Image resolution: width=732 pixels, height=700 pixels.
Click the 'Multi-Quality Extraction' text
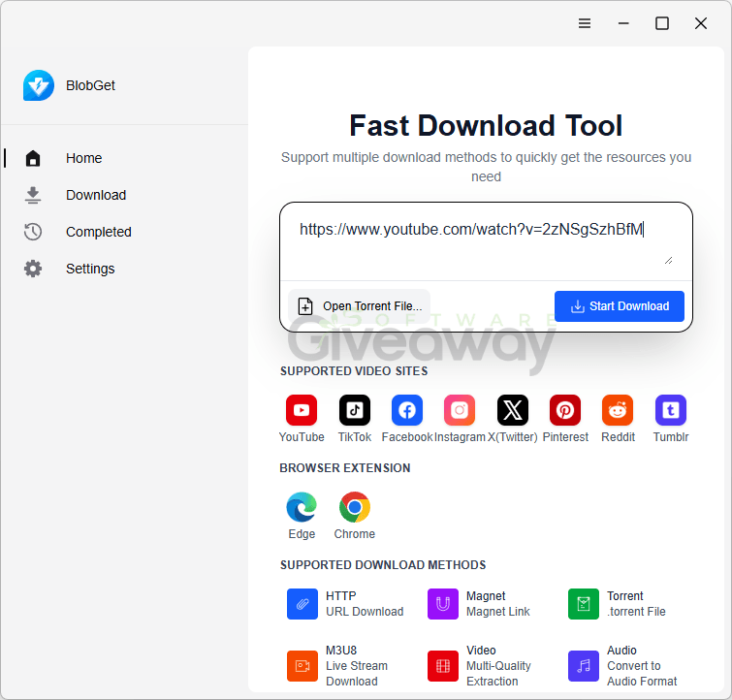pos(498,674)
